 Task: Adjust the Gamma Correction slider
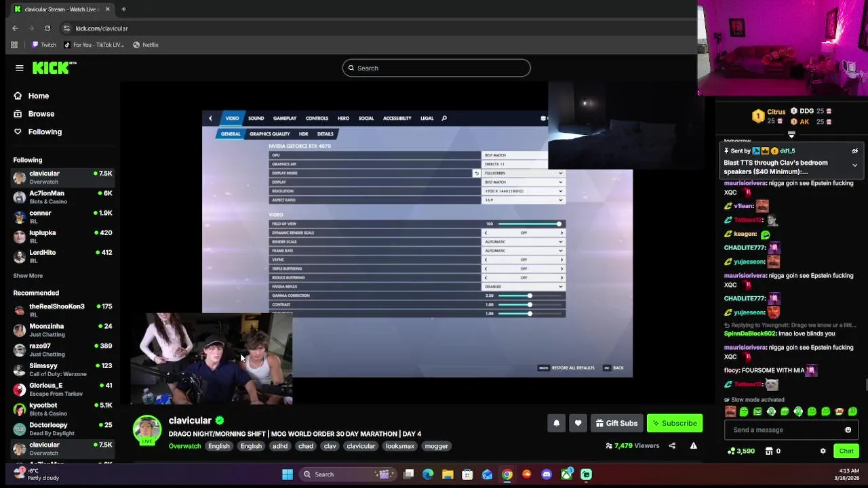tap(529, 296)
